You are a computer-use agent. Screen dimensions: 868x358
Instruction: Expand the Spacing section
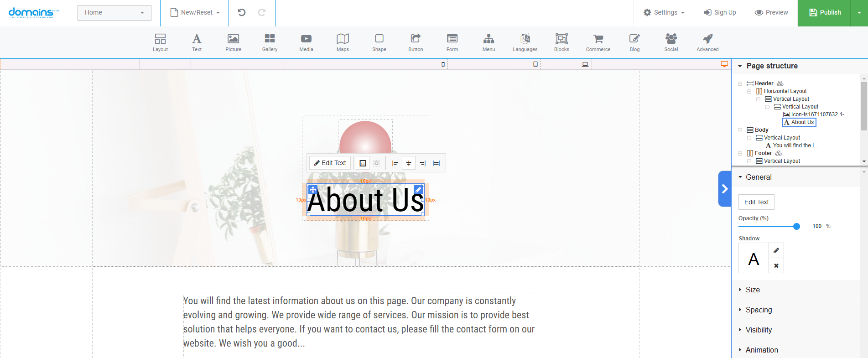pos(759,310)
